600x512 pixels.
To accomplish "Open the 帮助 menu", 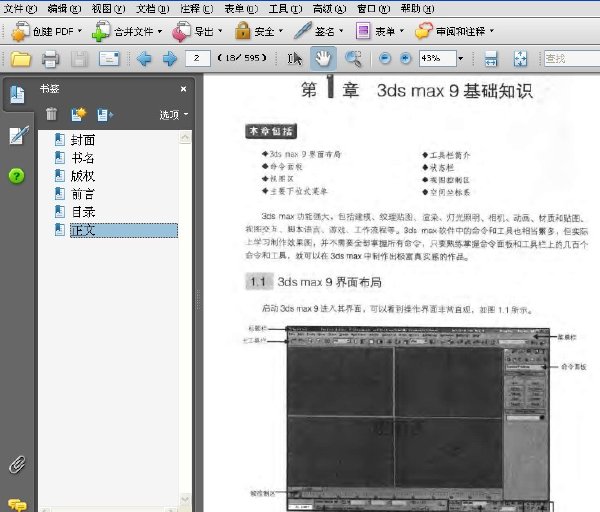I will click(417, 8).
